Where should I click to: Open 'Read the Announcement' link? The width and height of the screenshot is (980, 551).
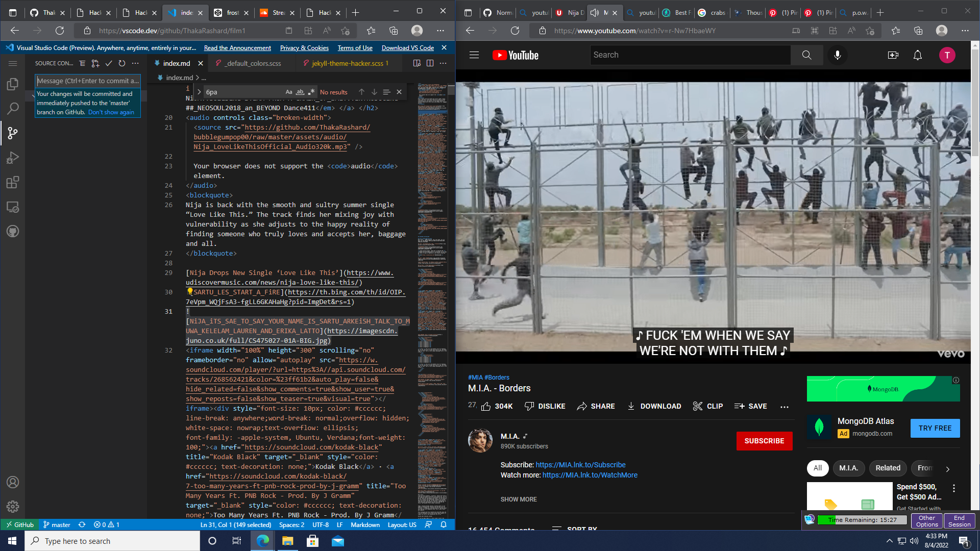[237, 47]
